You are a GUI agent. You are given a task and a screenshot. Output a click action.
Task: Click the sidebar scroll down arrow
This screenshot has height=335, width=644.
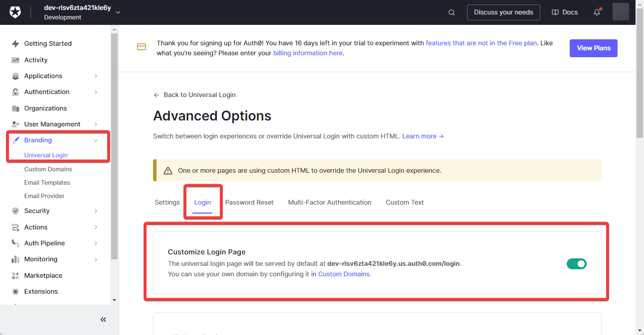[114, 300]
